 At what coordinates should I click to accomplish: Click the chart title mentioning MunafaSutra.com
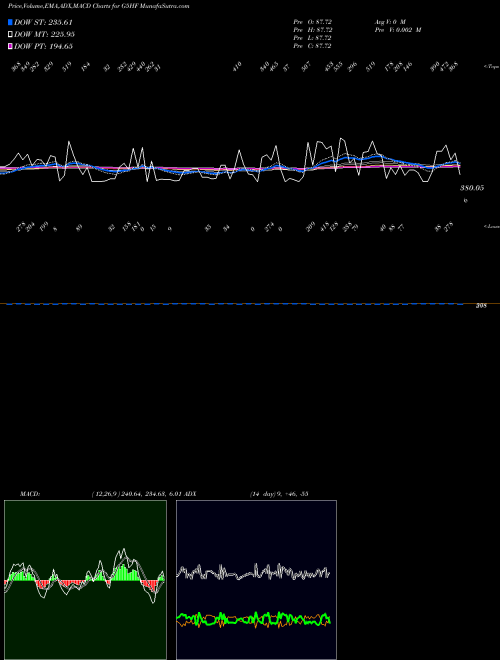tap(98, 6)
